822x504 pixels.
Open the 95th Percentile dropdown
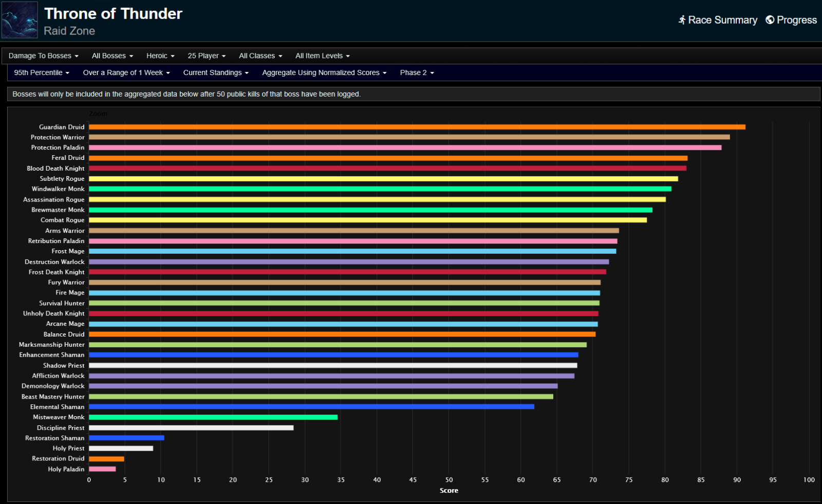tap(41, 73)
